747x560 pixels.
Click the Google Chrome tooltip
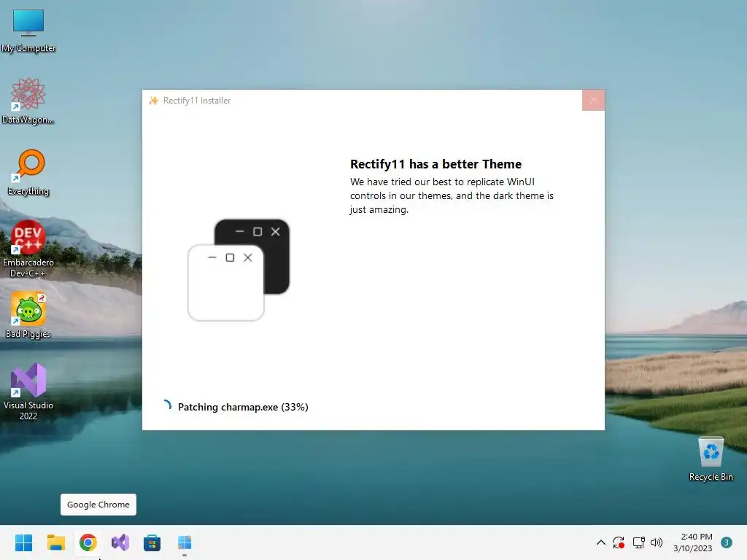click(x=98, y=505)
